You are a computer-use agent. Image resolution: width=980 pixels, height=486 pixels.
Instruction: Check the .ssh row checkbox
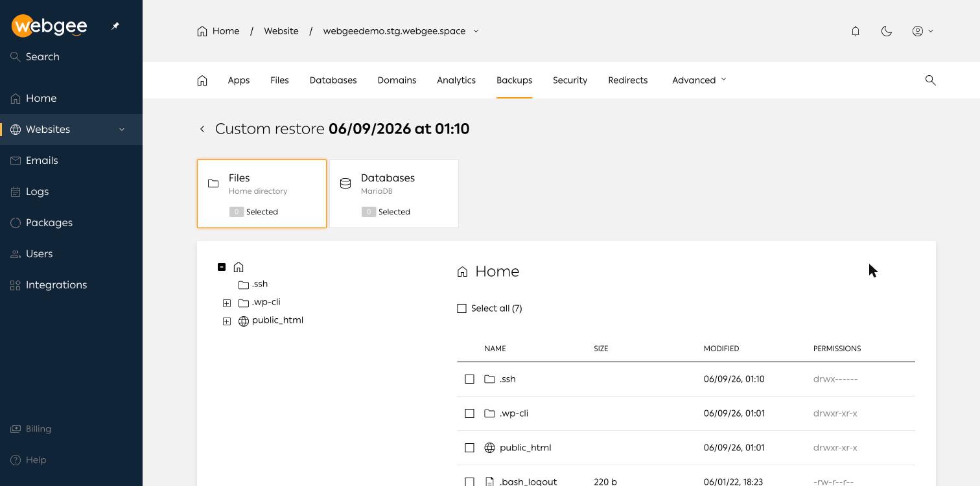(x=469, y=379)
